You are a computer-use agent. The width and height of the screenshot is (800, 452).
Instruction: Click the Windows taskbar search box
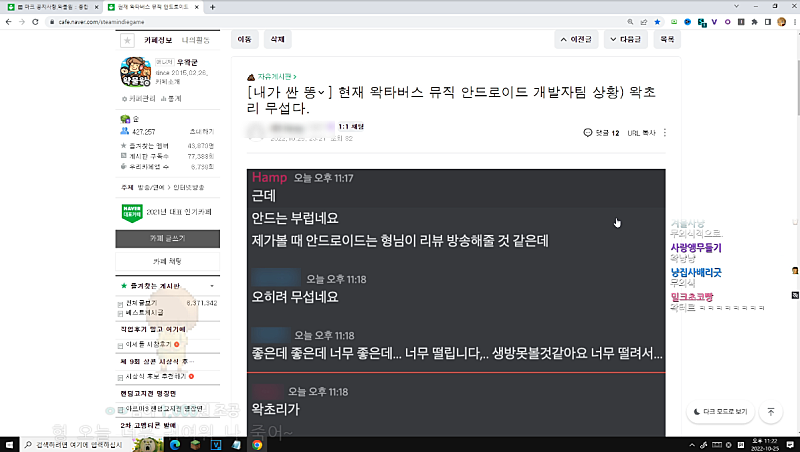click(77, 445)
